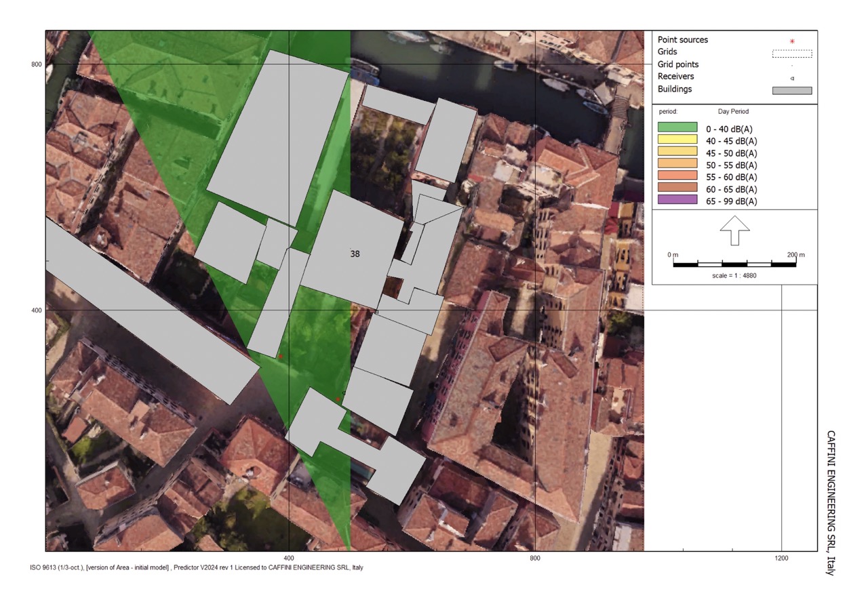Click the 1200 axis label at bottom
The height and width of the screenshot is (606, 868).
tap(781, 559)
